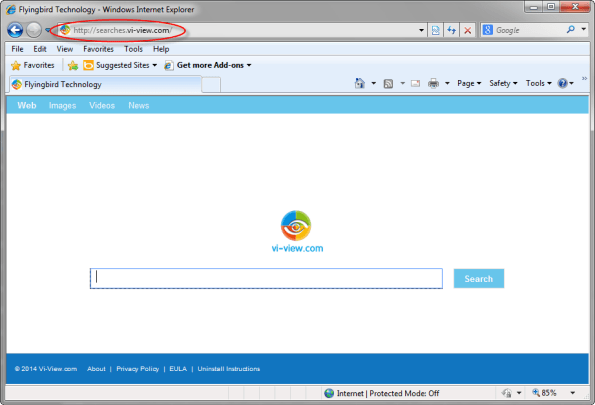Open the Favorites menu in menu bar
Viewport: 595px width, 405px height.
coord(98,49)
